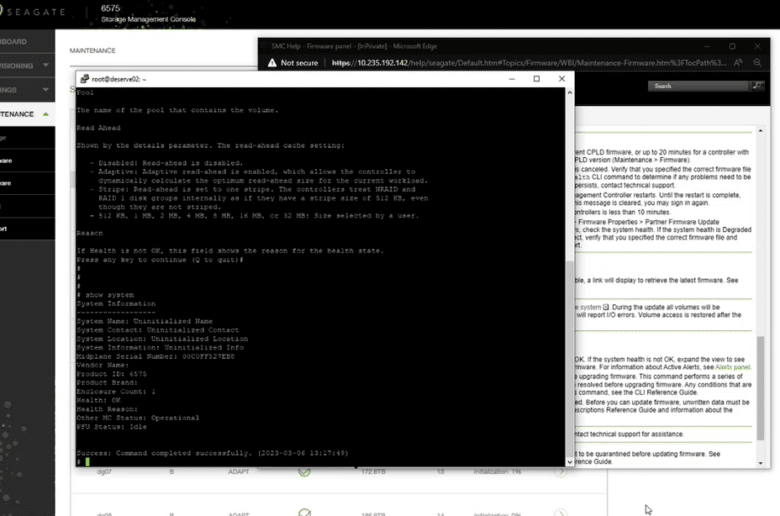Click the Edge window title 'SMC Help - Firmware panel'

354,46
